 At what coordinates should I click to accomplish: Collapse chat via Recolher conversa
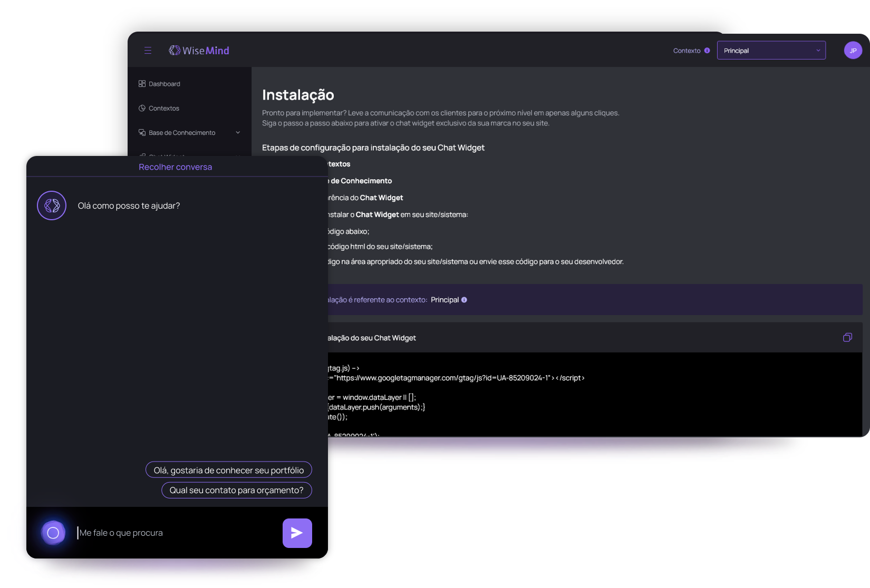pos(175,167)
